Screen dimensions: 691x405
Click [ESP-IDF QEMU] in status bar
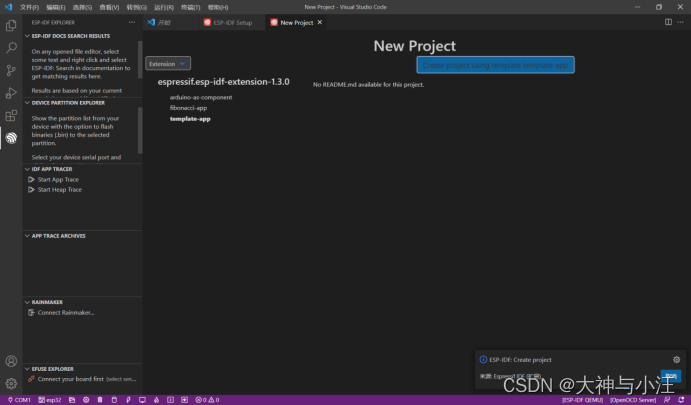(583, 400)
